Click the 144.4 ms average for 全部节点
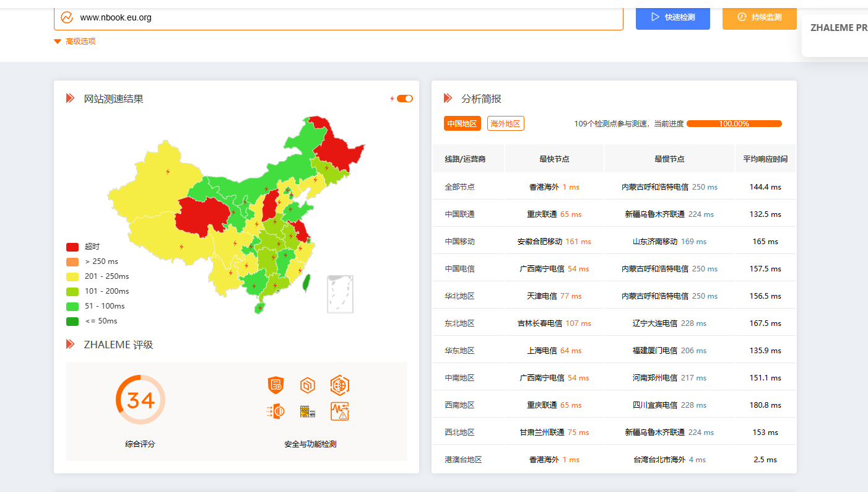 (765, 187)
